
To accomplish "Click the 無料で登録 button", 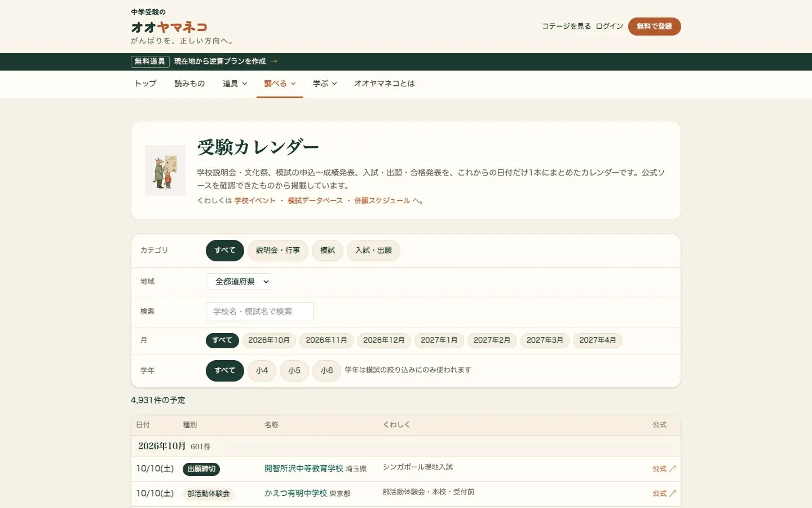I will 655,27.
